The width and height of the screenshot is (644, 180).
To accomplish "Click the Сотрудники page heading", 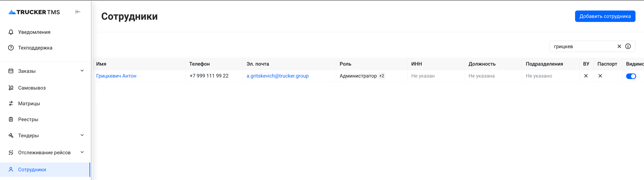I will point(130,16).
